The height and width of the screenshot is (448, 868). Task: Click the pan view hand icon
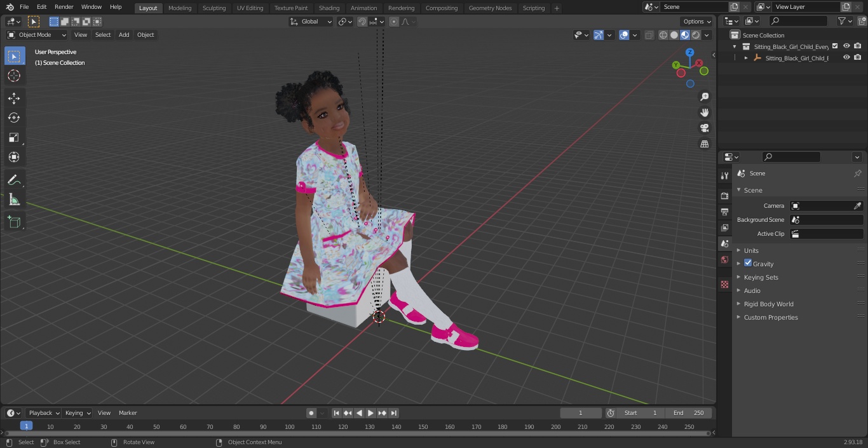(704, 112)
